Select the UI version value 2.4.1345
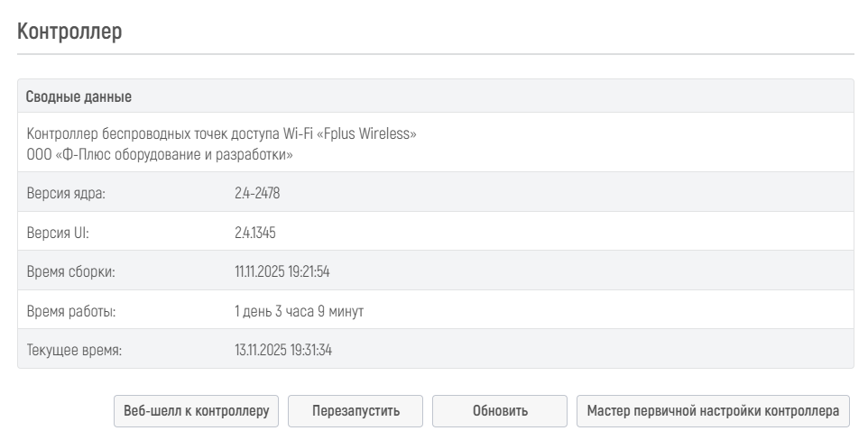 (254, 233)
